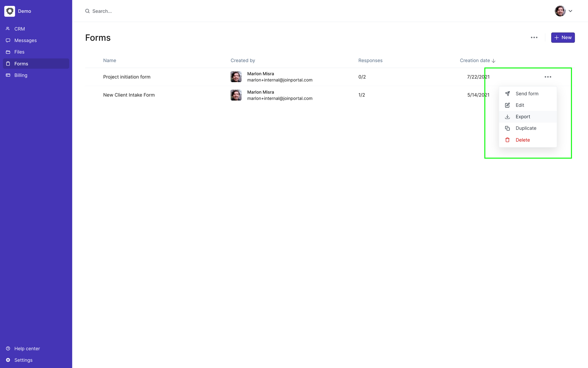Open Settings gear in sidebar
588x368 pixels.
pyautogui.click(x=8, y=360)
